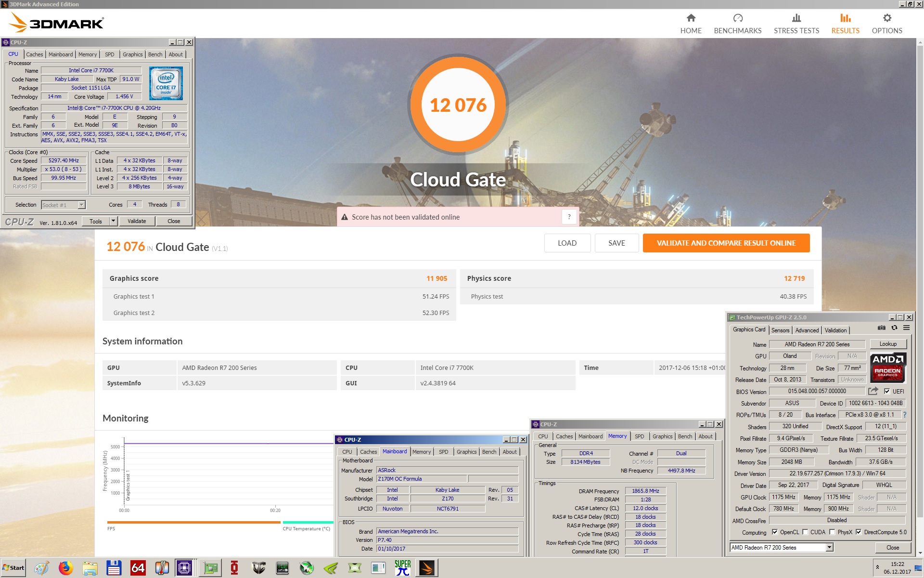Open Firefox from the taskbar

coord(65,568)
